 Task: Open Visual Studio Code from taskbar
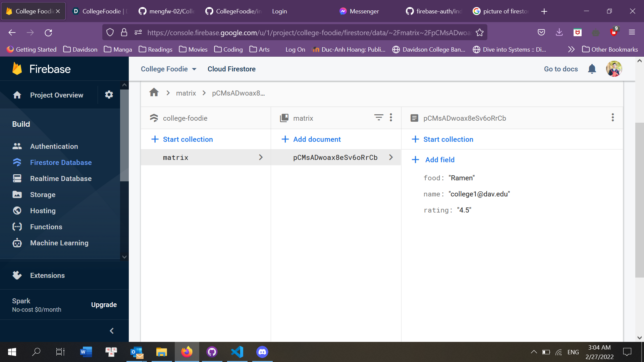tap(237, 352)
